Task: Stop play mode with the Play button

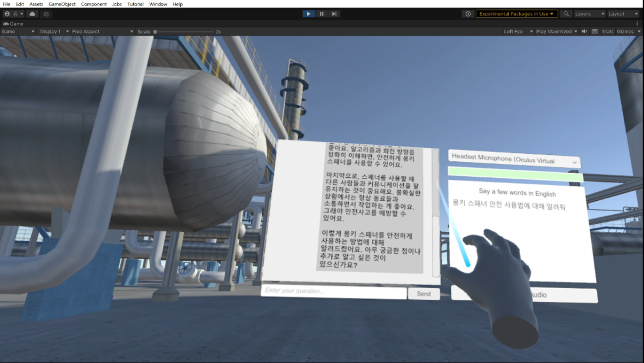Action: point(308,14)
